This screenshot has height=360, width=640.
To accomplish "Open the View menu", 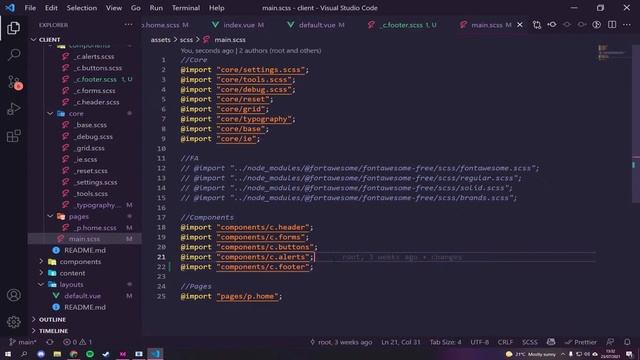I will point(113,8).
